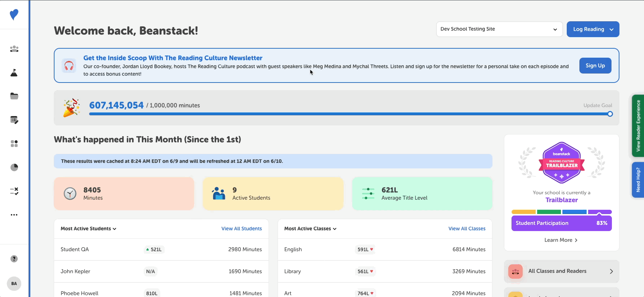644x297 pixels.
Task: Open the pie chart reports icon
Action: point(14,167)
